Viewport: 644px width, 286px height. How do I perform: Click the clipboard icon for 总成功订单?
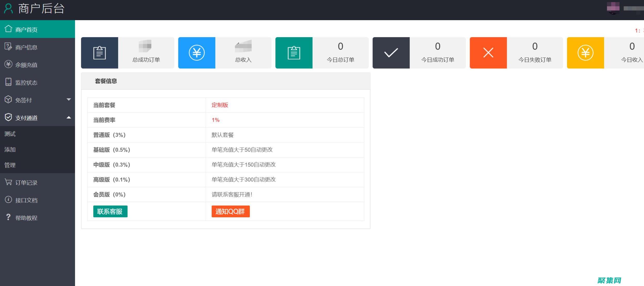pyautogui.click(x=100, y=53)
